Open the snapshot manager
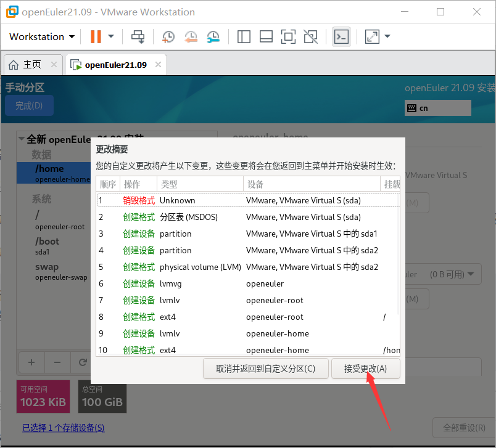Image resolution: width=496 pixels, height=448 pixels. (213, 36)
